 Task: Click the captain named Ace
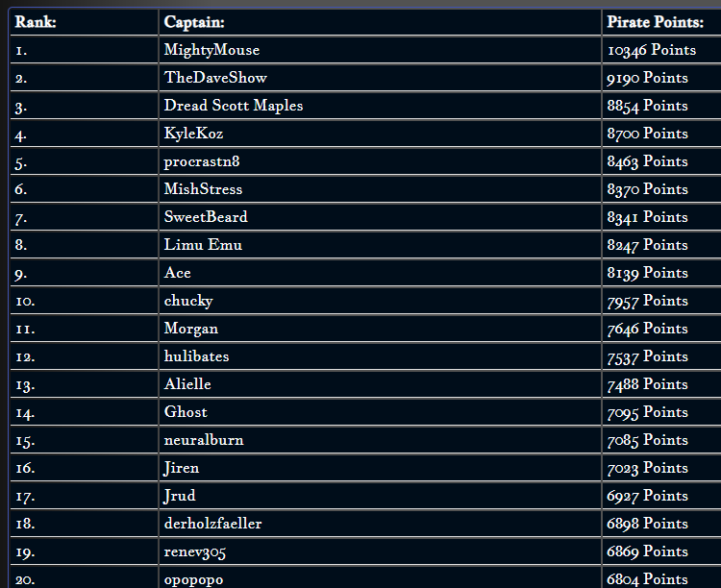tap(177, 273)
